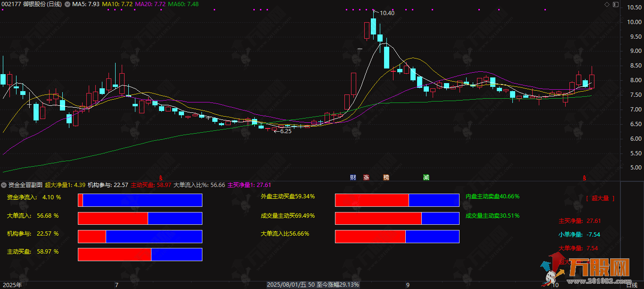Image resolution: width=644 pixels, height=289 pixels.
Task: Click the orange 榜 event marker
Action: coord(386,178)
